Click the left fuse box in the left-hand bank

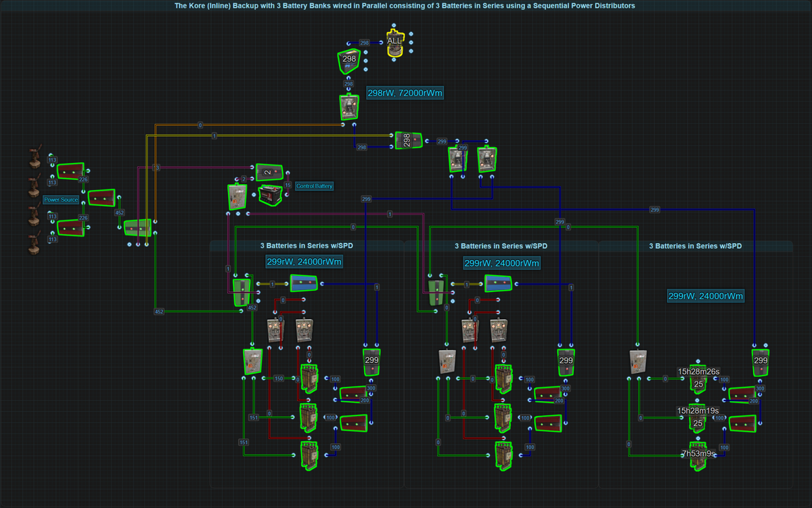(275, 329)
